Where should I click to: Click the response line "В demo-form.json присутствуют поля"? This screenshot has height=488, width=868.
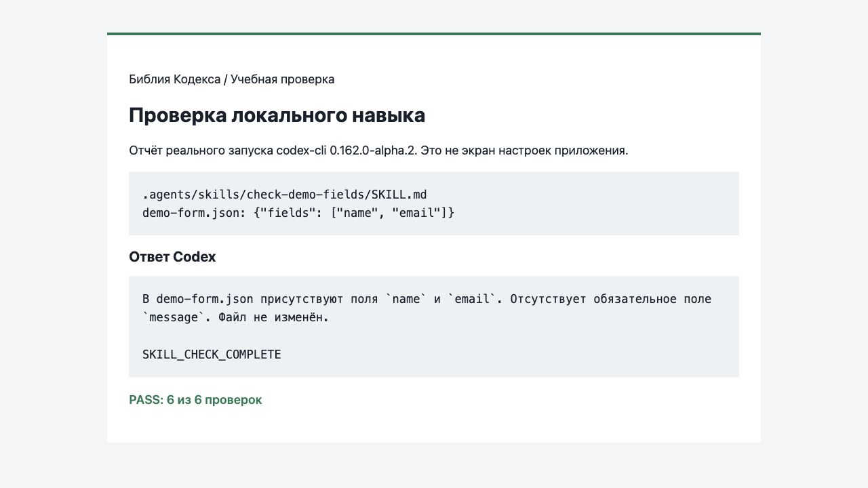(x=427, y=299)
